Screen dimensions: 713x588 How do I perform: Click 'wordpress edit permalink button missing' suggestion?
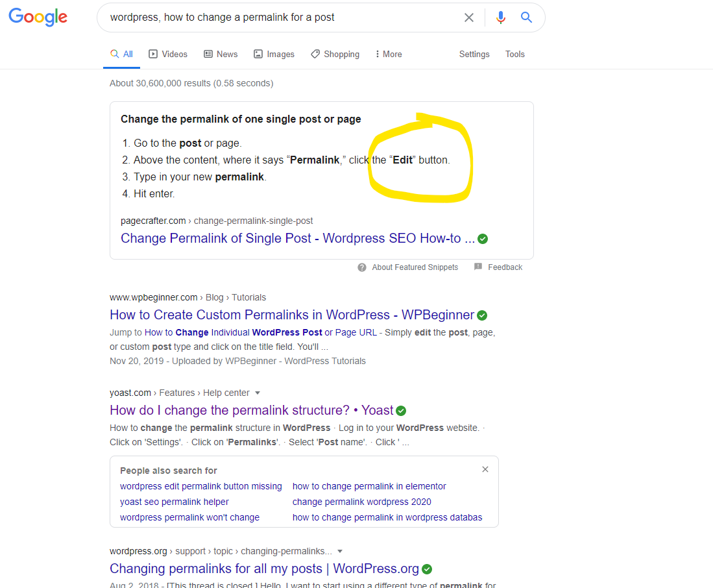(x=201, y=486)
